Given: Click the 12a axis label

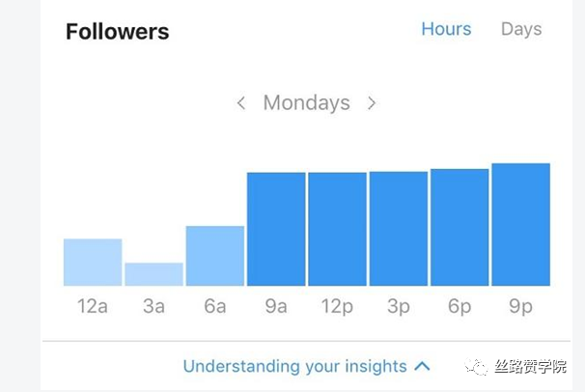Looking at the screenshot, I should click(93, 306).
